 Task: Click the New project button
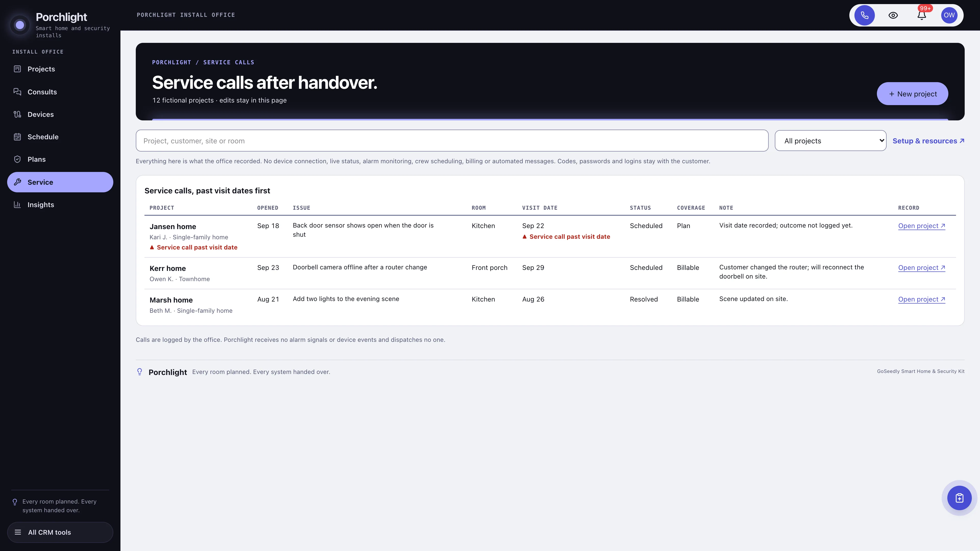(912, 94)
